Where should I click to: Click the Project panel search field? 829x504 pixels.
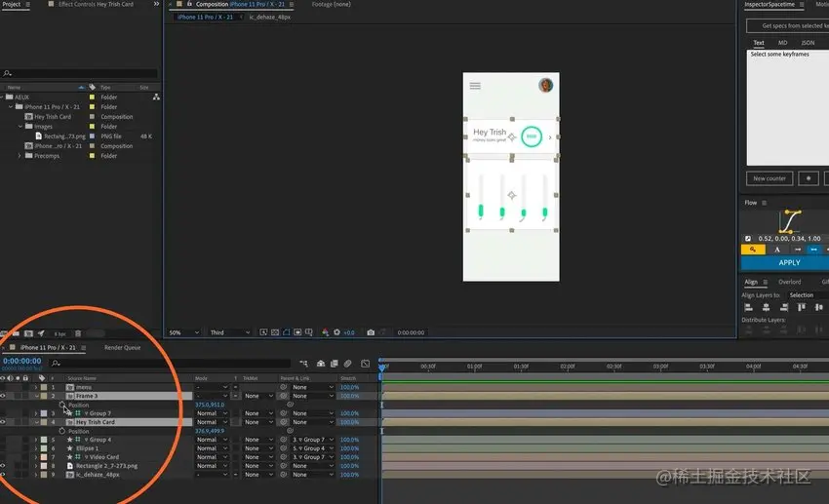point(80,73)
